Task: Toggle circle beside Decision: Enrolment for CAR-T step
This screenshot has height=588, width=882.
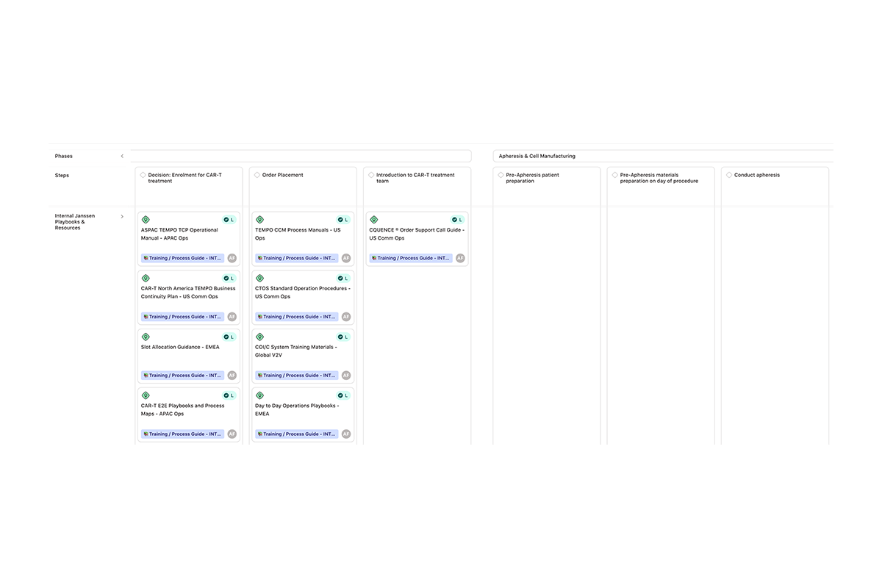Action: tap(143, 176)
